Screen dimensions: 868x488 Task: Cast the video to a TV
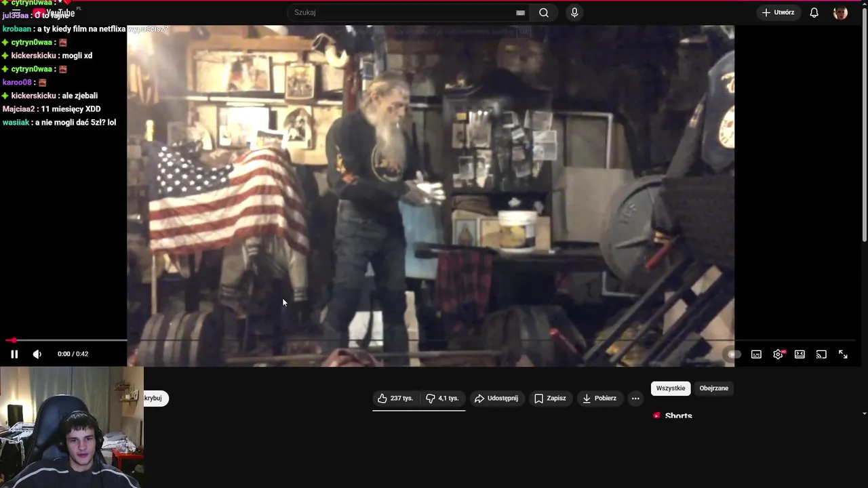coord(821,354)
